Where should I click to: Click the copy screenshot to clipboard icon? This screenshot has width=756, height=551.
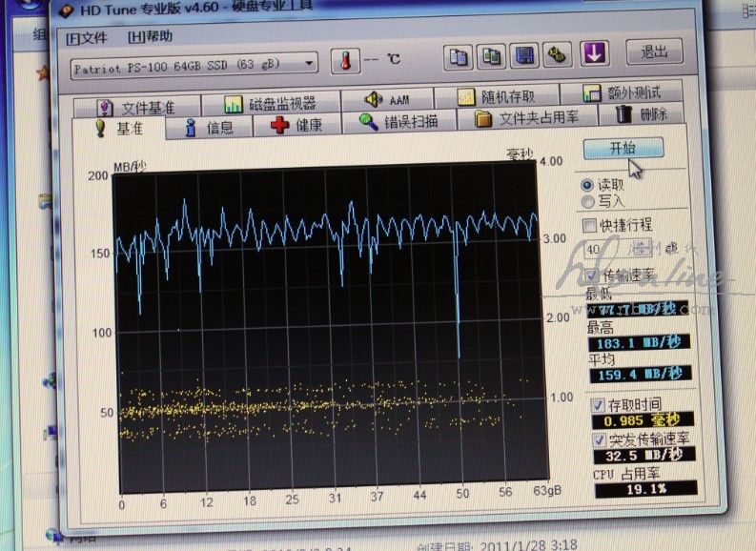[491, 55]
